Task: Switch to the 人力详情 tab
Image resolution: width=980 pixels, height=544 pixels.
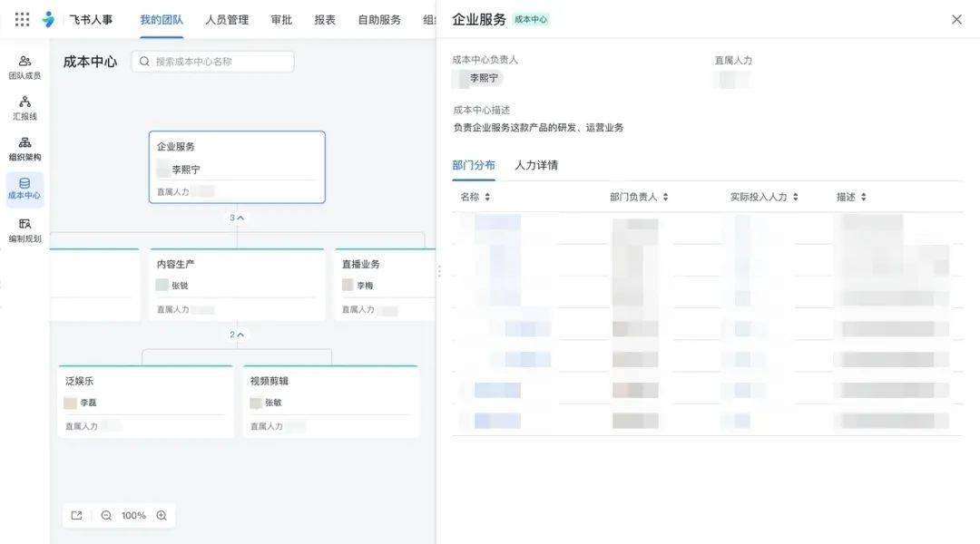Action: tap(536, 165)
